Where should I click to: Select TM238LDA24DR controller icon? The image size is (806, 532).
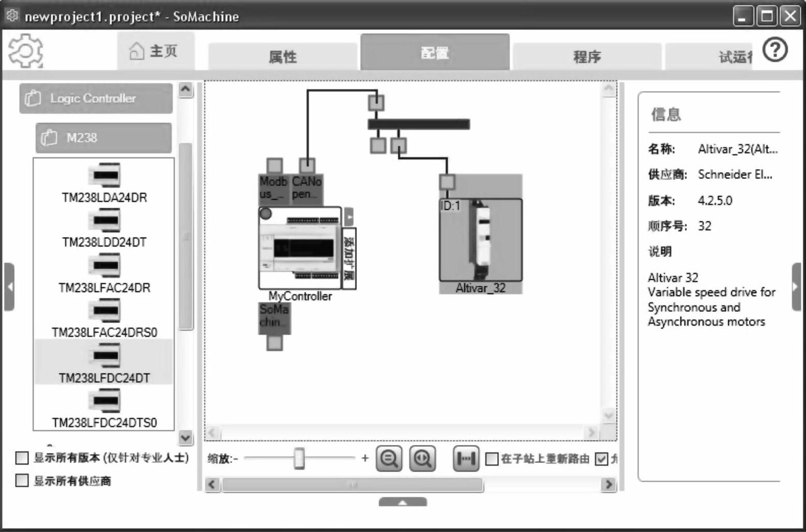tap(105, 175)
